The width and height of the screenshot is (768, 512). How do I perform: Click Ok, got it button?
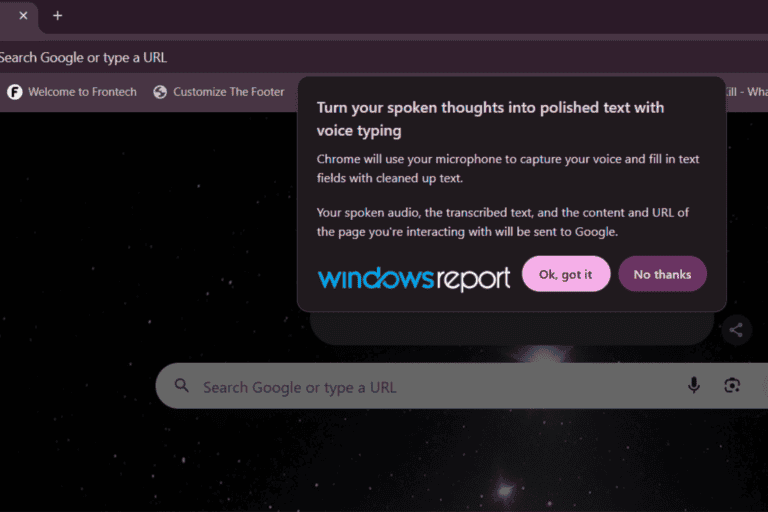pos(566,274)
